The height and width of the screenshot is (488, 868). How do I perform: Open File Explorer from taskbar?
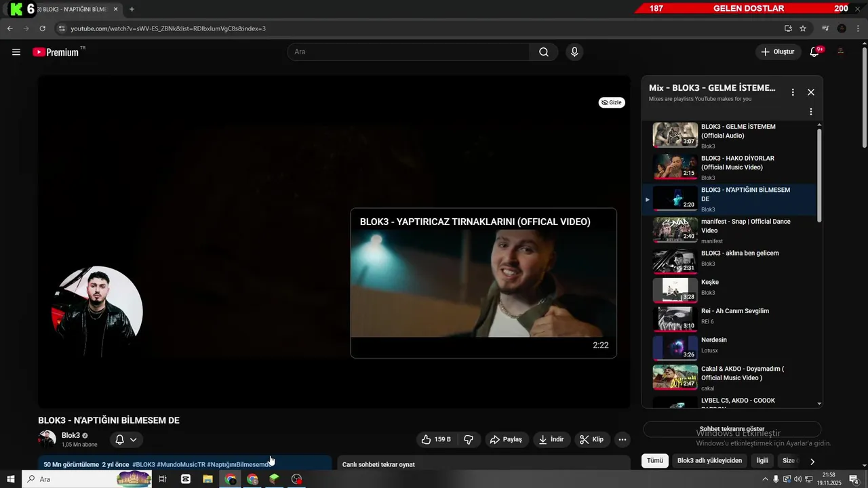point(208,479)
